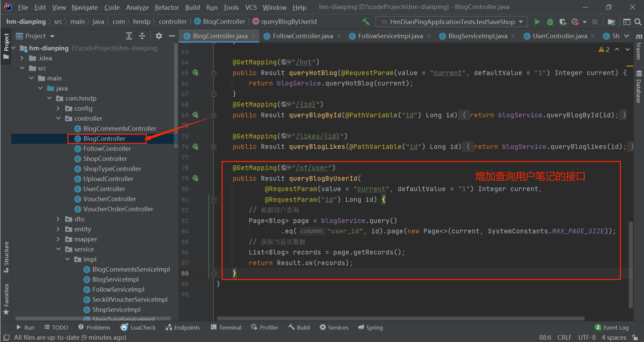Image resolution: width=644 pixels, height=342 pixels.
Task: Open Database tool window
Action: click(639, 87)
